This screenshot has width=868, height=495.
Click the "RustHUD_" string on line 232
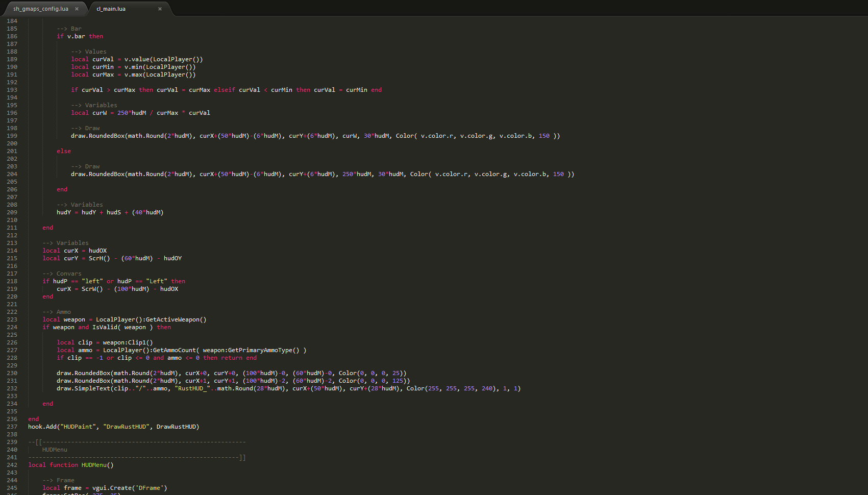pos(192,388)
